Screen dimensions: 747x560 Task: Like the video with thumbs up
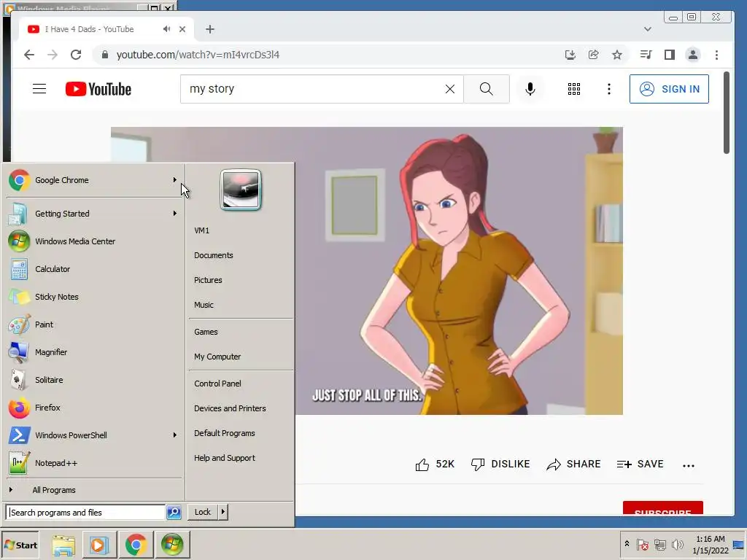tap(435, 464)
